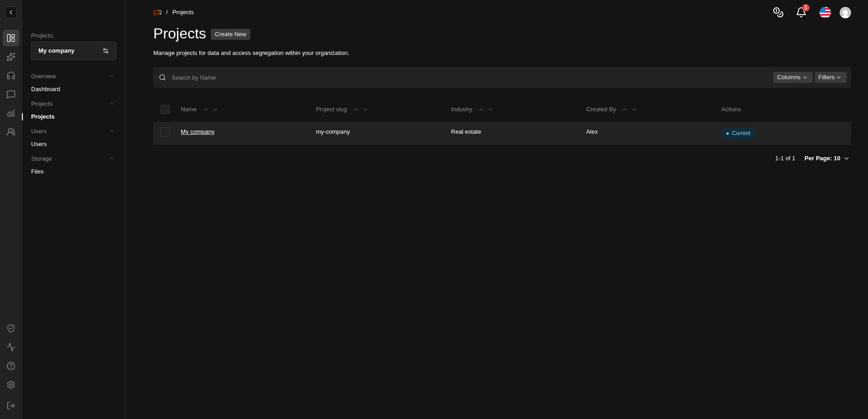This screenshot has width=868, height=419.
Task: Click the Projects breadcrumb
Action: pos(183,12)
